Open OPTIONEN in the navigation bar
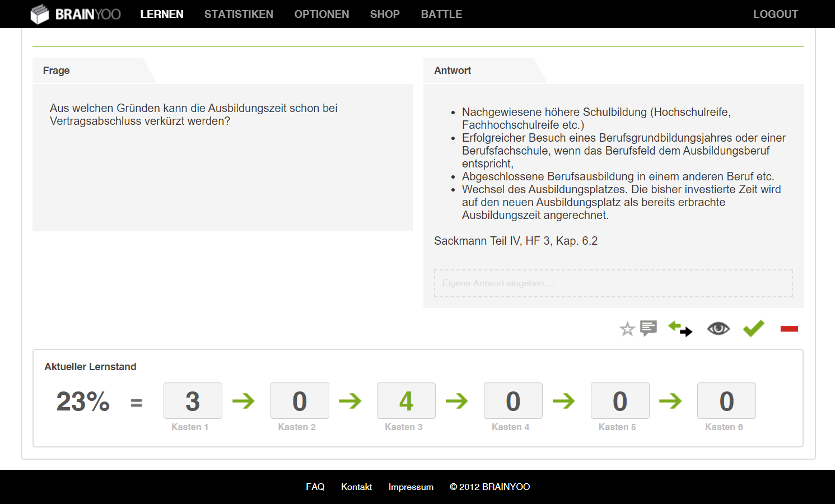The image size is (835, 504). point(321,14)
